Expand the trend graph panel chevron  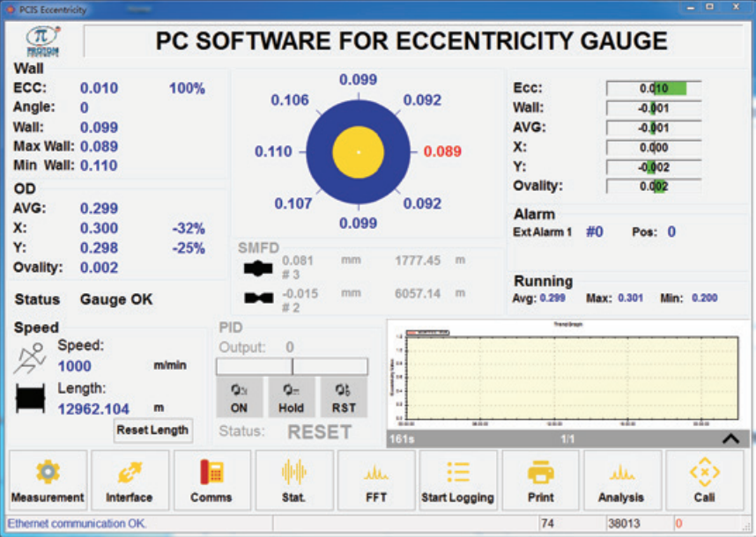tap(729, 438)
